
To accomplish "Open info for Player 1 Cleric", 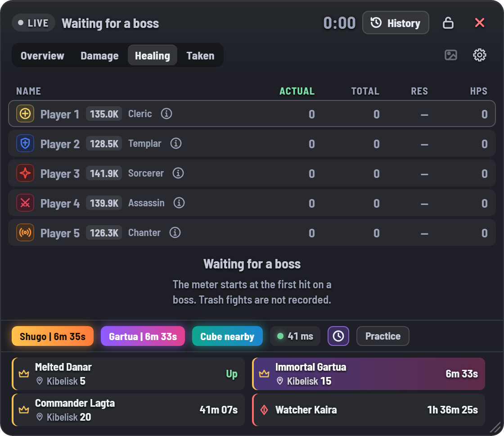I will pos(166,114).
